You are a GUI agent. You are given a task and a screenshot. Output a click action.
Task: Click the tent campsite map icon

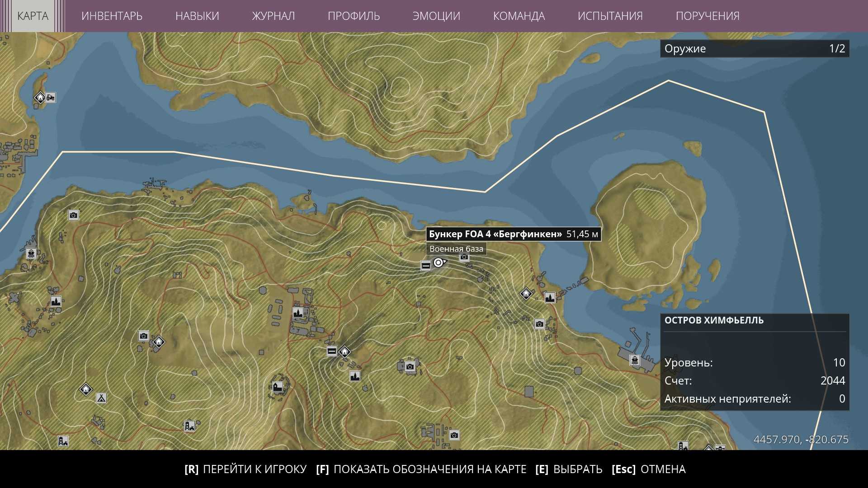[x=101, y=398]
